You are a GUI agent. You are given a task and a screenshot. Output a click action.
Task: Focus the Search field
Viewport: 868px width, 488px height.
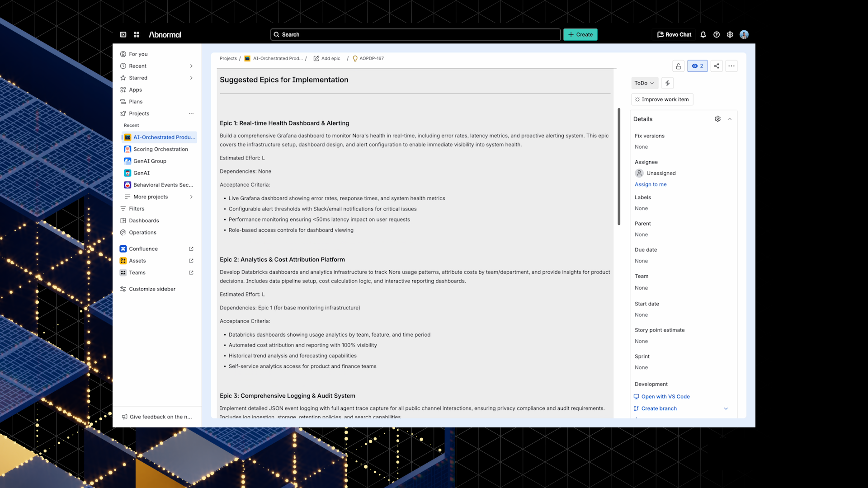pyautogui.click(x=415, y=34)
